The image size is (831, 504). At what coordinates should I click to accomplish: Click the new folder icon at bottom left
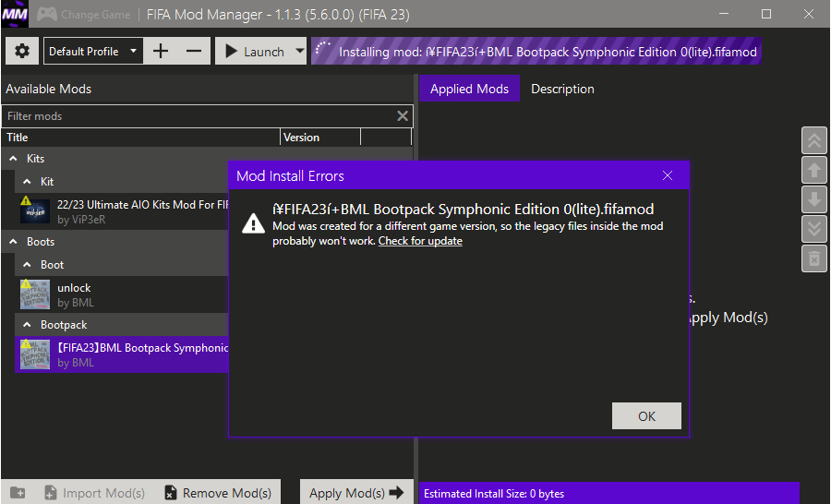(x=18, y=493)
